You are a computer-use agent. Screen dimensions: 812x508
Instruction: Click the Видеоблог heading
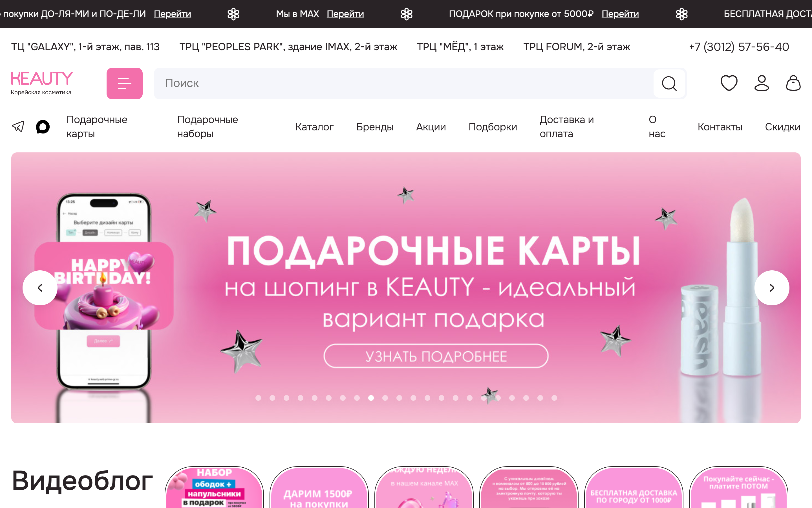click(83, 481)
